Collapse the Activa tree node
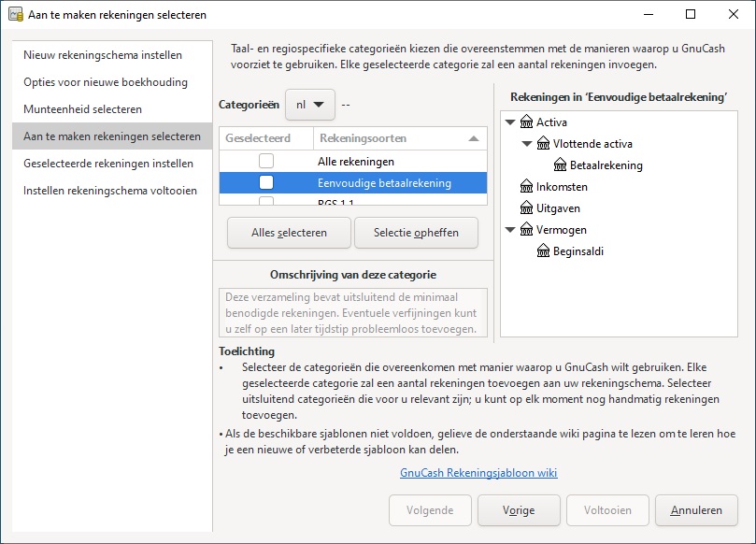756x544 pixels. (509, 122)
